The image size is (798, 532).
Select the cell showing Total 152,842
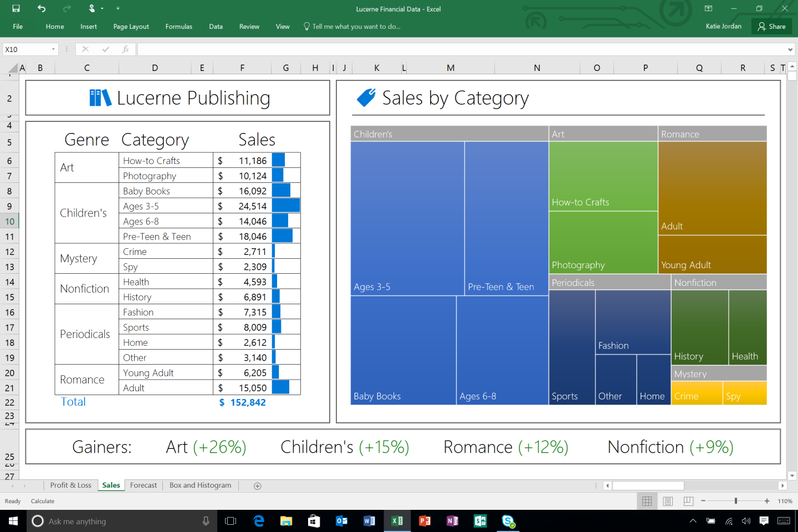tap(242, 402)
